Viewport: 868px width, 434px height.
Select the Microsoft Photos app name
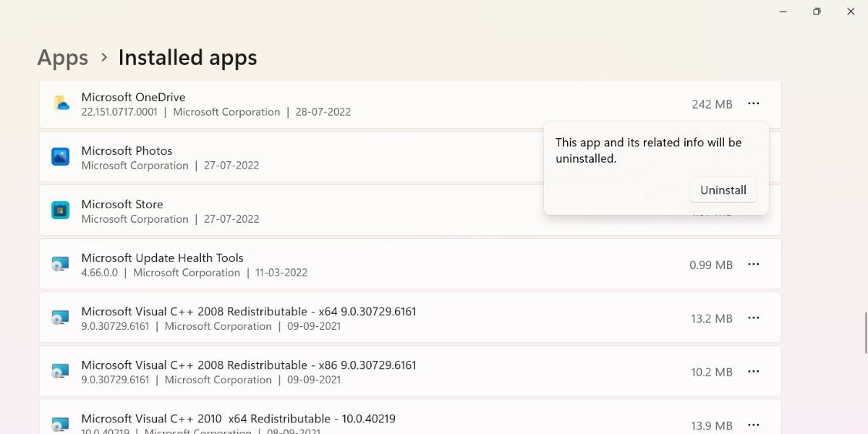click(x=127, y=150)
